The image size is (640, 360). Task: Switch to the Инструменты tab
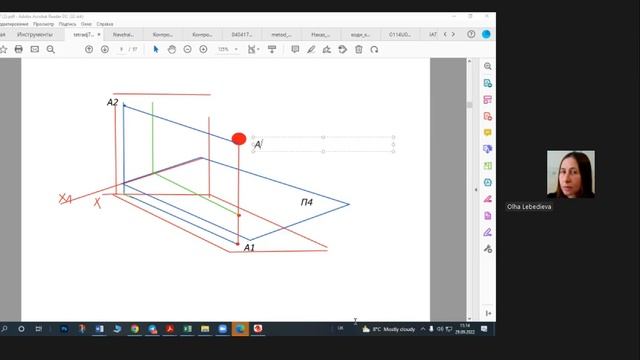[x=35, y=35]
